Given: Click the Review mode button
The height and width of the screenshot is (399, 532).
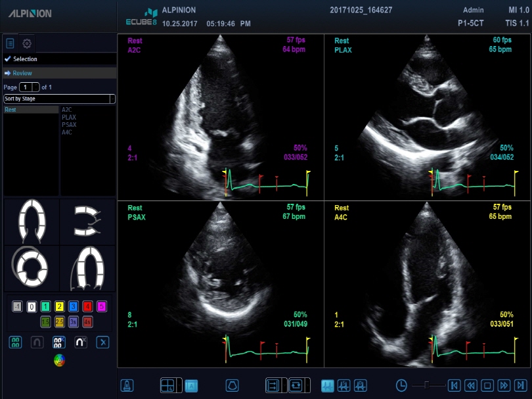Looking at the screenshot, I should tap(22, 73).
